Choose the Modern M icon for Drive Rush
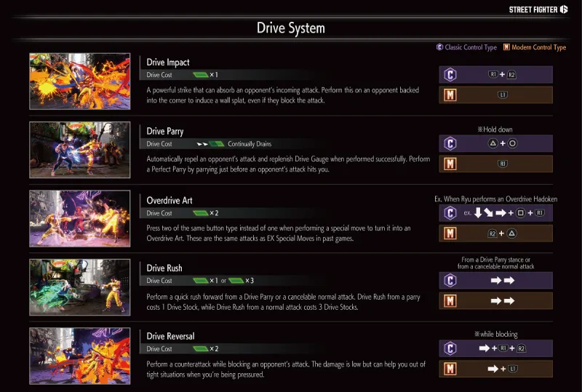 pyautogui.click(x=450, y=300)
